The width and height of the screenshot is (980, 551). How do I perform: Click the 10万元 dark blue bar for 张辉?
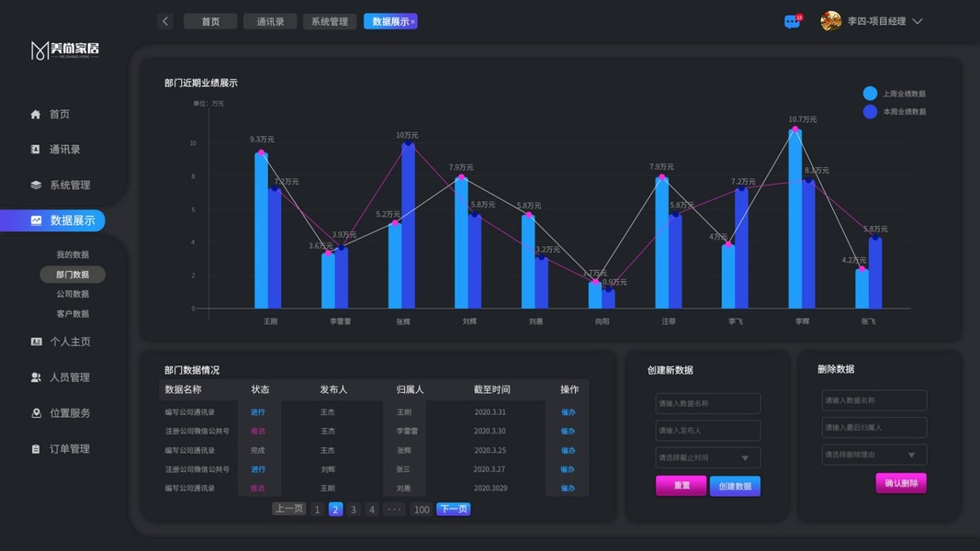pyautogui.click(x=408, y=226)
